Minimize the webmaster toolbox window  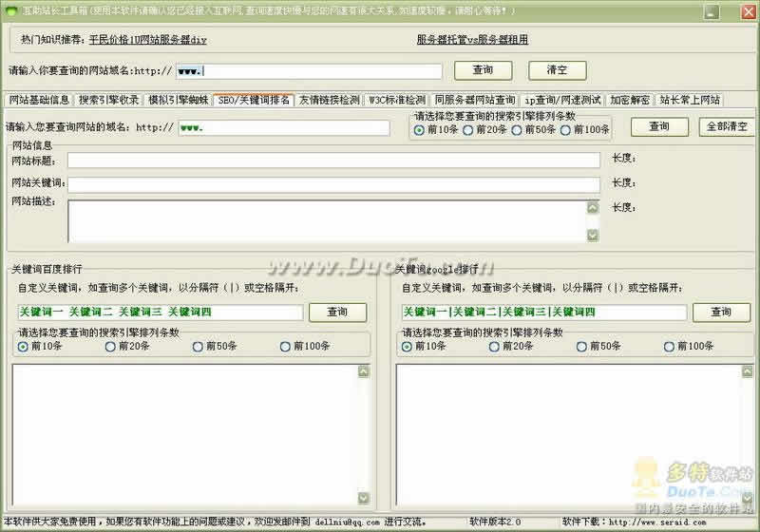pos(712,12)
